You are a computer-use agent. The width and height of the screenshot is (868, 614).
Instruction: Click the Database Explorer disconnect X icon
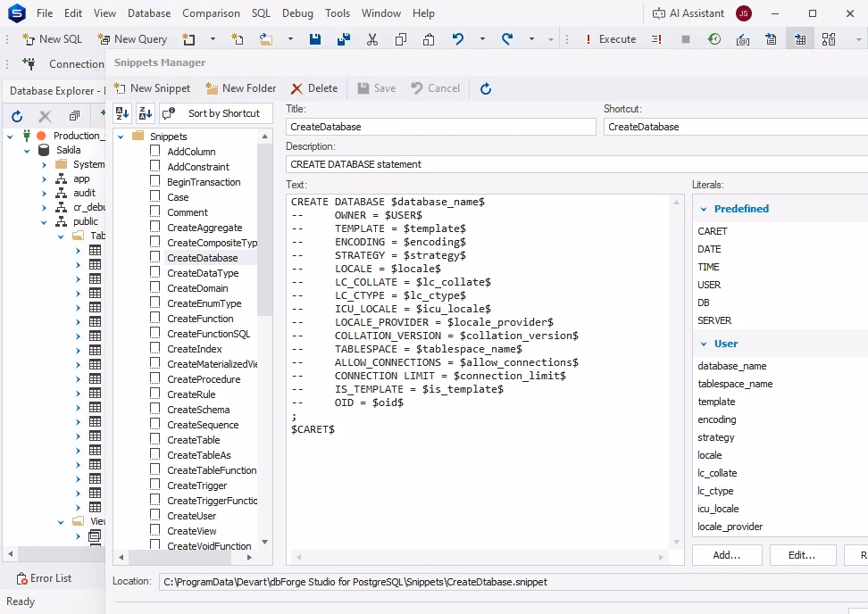(45, 116)
